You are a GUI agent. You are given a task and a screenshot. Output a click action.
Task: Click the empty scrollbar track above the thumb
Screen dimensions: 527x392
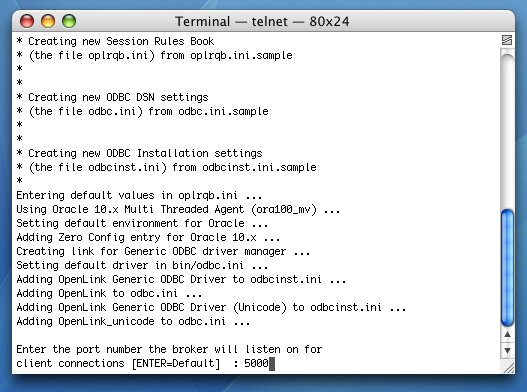pyautogui.click(x=507, y=129)
